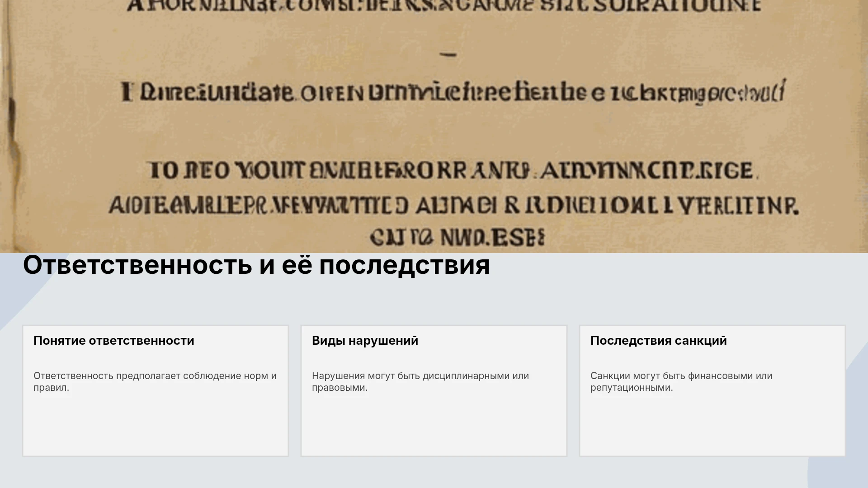The height and width of the screenshot is (488, 868).
Task: Click the text "Ответственность предполагает соблюдение норм и правил."
Action: click(x=155, y=382)
